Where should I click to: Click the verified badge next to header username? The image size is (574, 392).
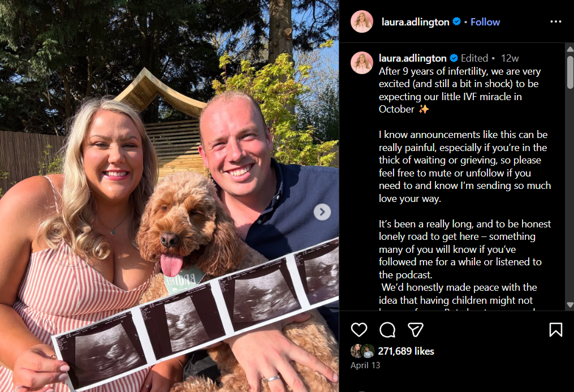coord(456,21)
